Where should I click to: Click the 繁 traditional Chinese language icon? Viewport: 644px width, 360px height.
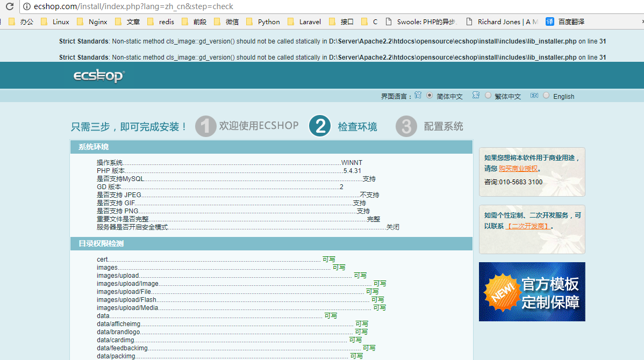[476, 95]
